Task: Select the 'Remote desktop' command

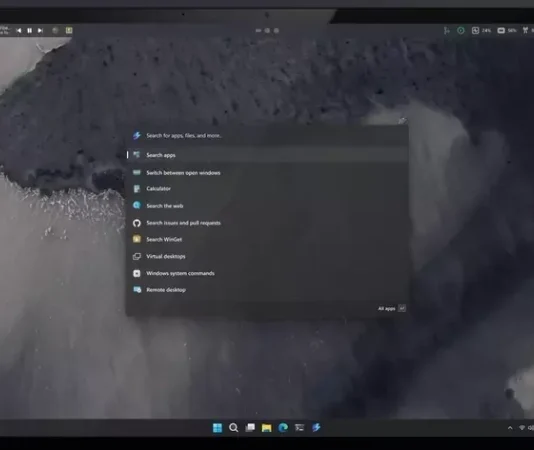Action: click(267, 290)
